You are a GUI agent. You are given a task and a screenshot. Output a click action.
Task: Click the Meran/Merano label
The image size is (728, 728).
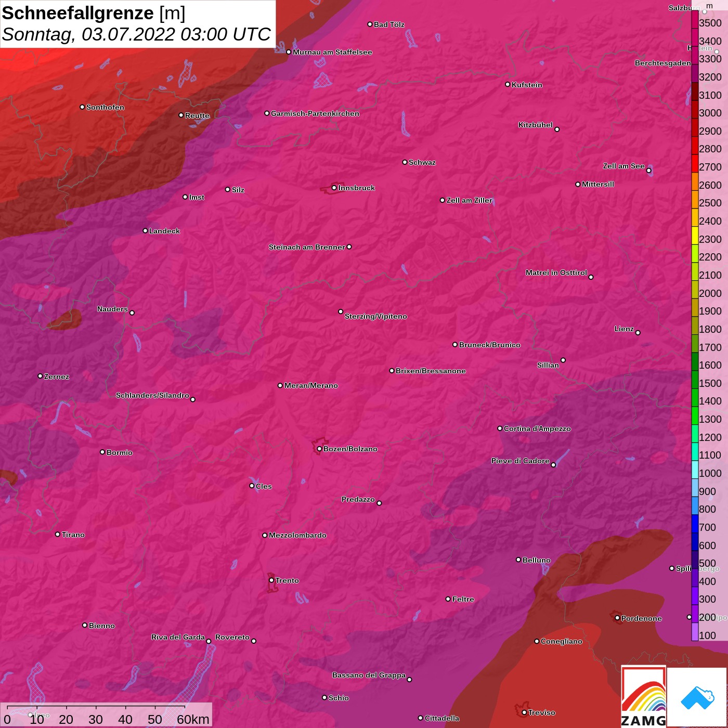tap(311, 385)
